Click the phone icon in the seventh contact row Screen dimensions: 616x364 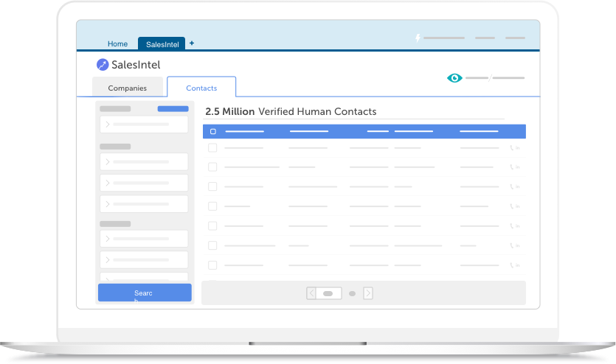(x=512, y=265)
